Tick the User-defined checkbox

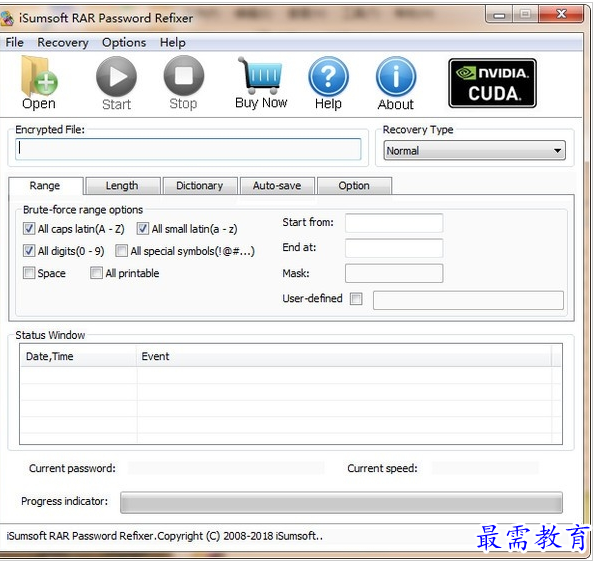pyautogui.click(x=356, y=299)
